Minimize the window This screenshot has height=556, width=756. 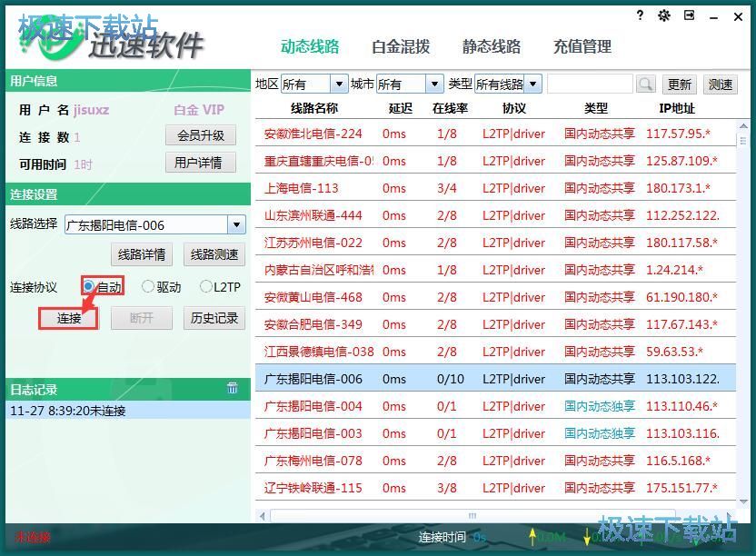714,17
